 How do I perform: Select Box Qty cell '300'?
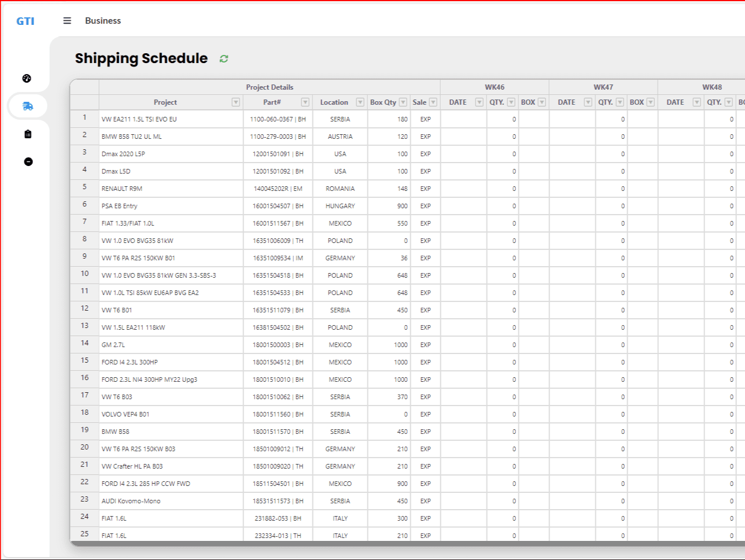click(x=389, y=518)
